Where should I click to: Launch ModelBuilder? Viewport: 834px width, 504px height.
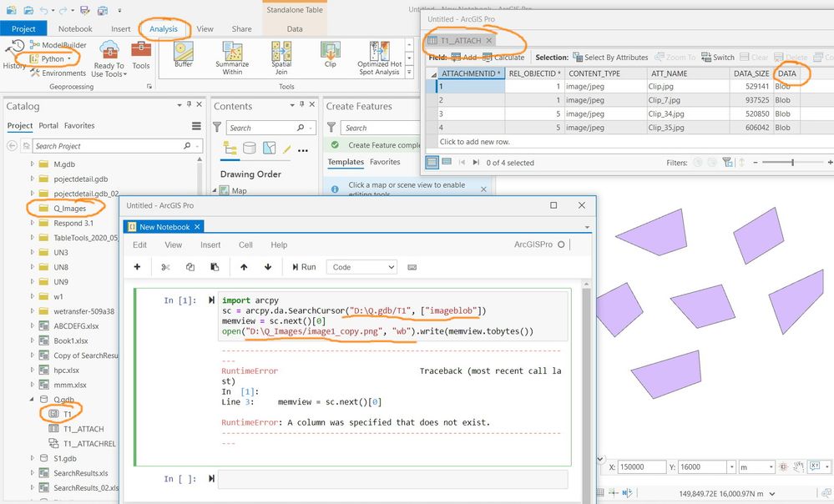pyautogui.click(x=58, y=45)
